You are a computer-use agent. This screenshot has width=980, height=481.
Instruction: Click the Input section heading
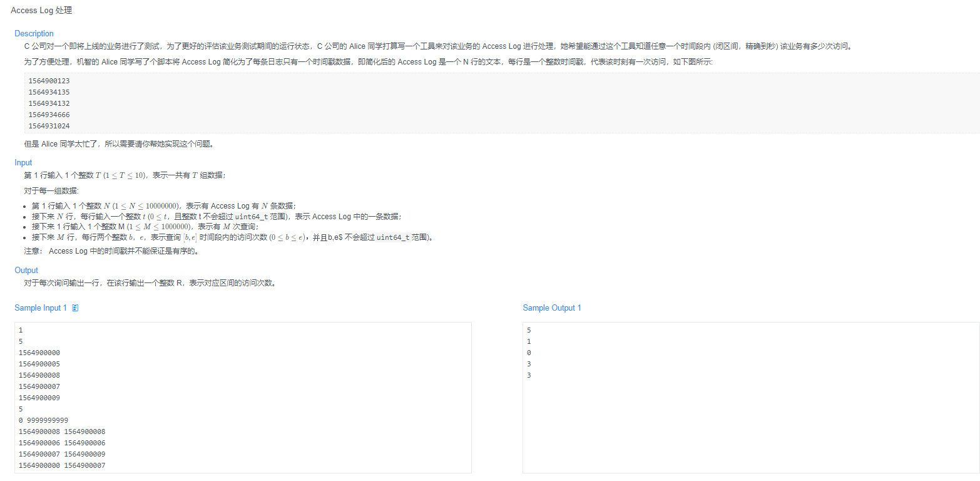23,162
